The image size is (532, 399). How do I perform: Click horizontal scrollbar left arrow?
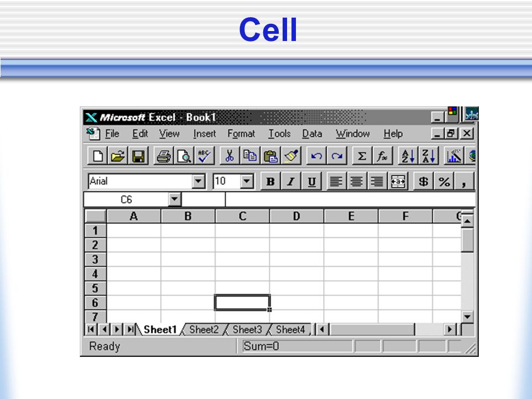tap(323, 329)
